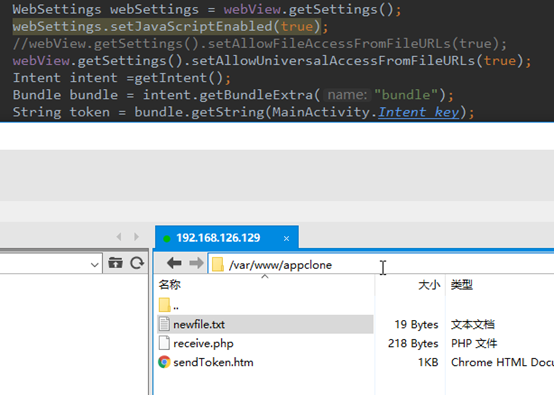This screenshot has height=395, width=554.
Task: Click the refresh icon in left panel
Action: (137, 263)
